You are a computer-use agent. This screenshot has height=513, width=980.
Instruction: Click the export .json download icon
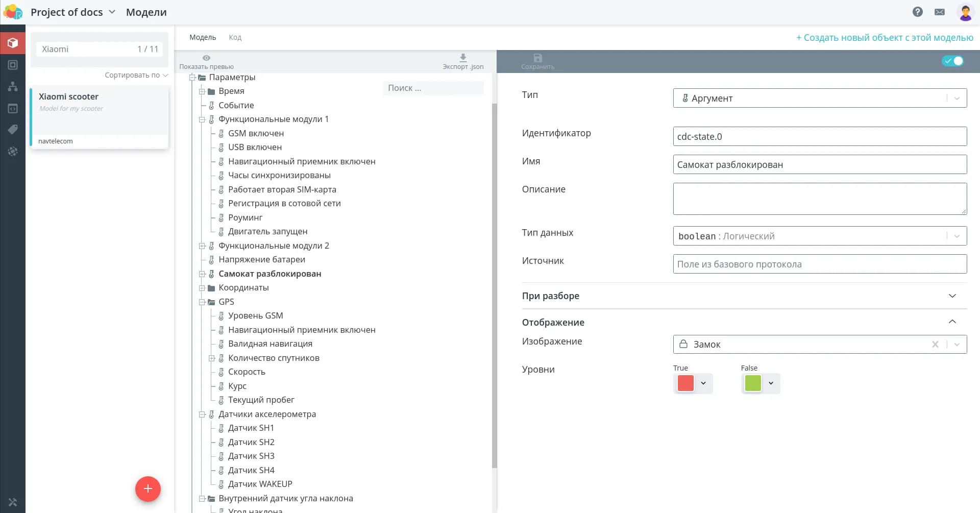[x=462, y=58]
